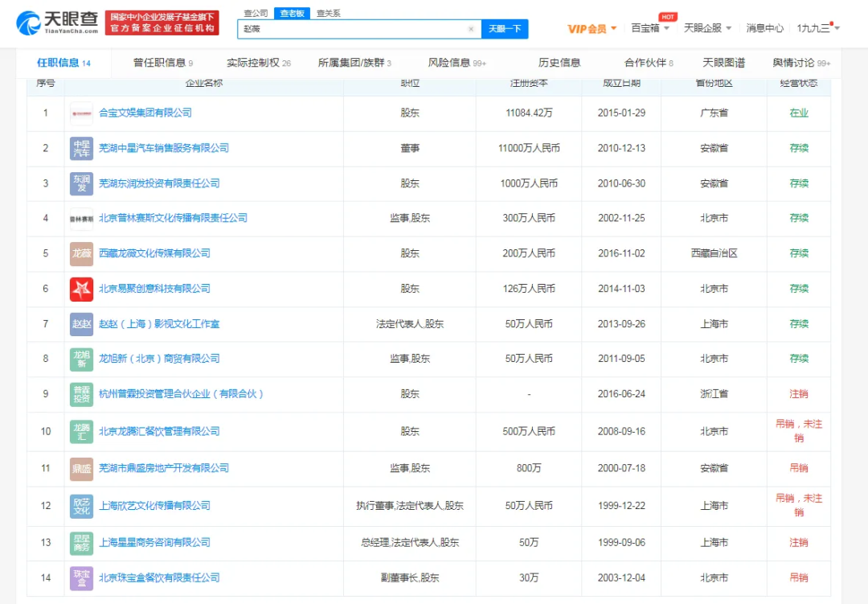Open 赵赵（上海）影视文化工作室 link
The width and height of the screenshot is (868, 604).
(x=159, y=324)
